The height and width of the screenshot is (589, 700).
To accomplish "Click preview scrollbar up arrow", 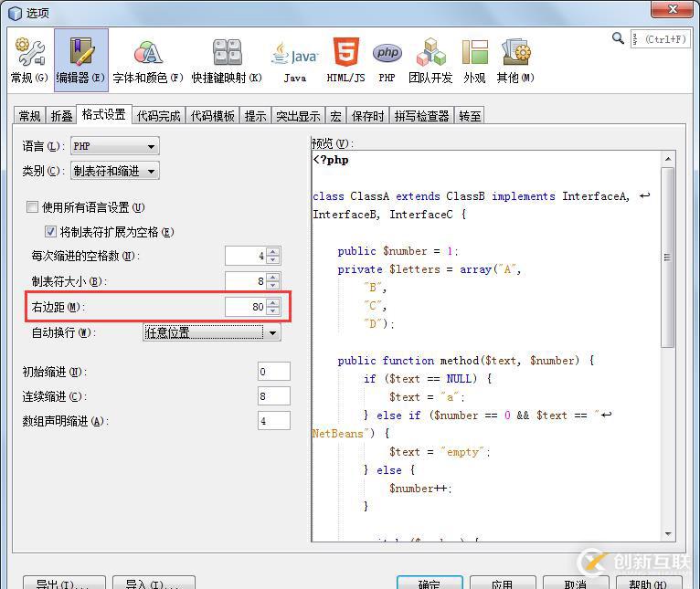I will 668,158.
